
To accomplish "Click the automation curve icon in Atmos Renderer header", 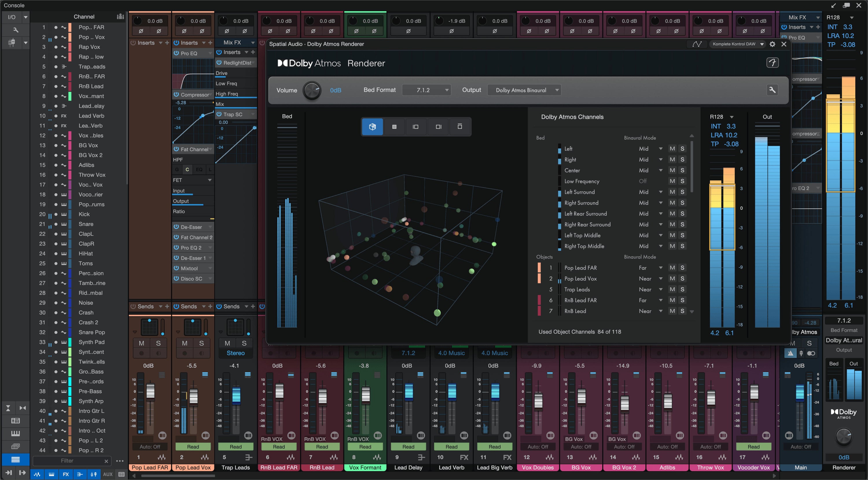I will pos(697,44).
